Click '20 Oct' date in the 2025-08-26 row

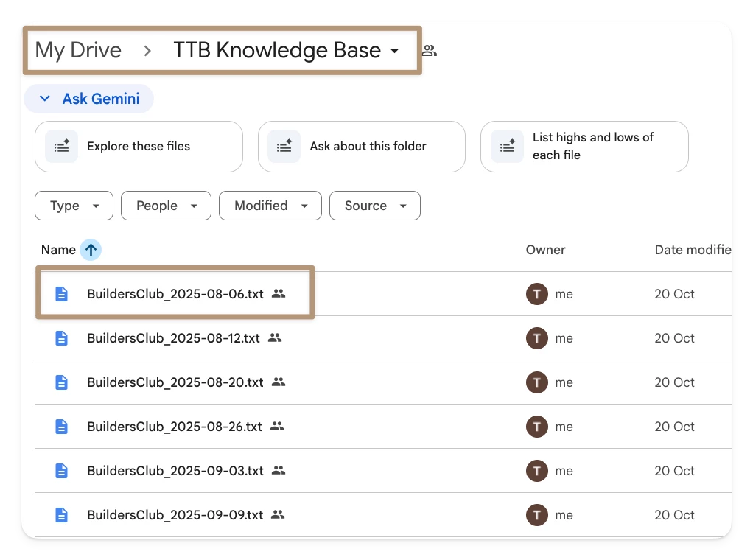coord(674,427)
